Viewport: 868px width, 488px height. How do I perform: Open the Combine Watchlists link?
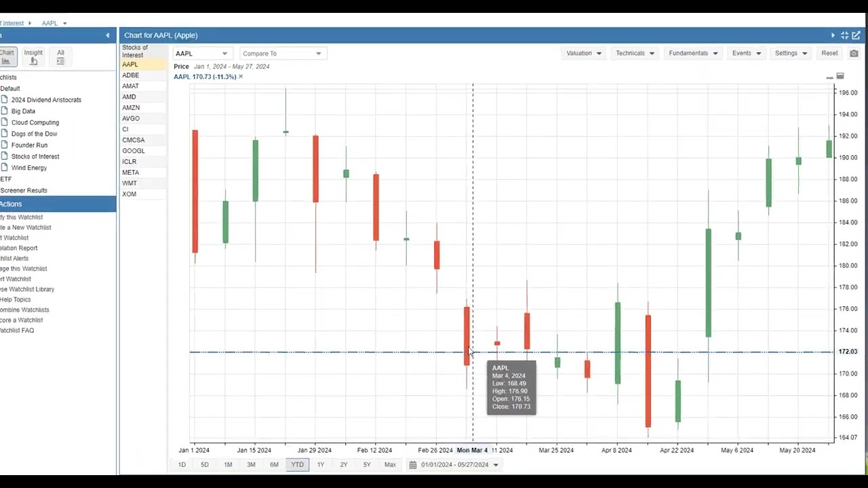[24, 310]
